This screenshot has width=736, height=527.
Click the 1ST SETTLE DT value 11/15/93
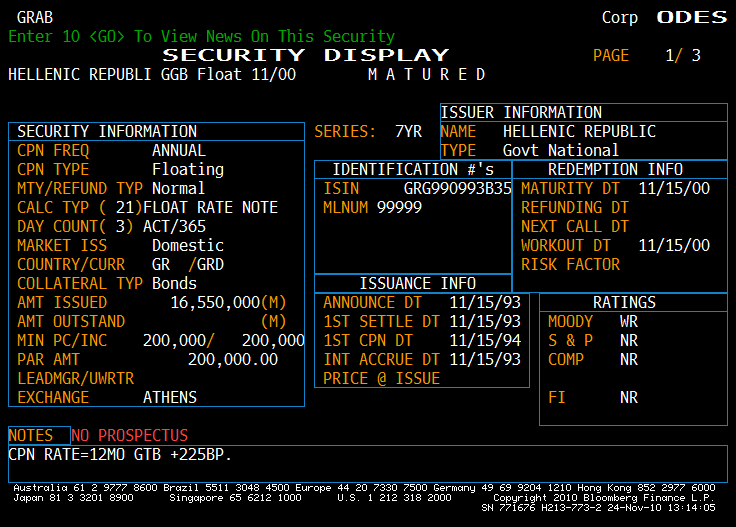tap(485, 321)
